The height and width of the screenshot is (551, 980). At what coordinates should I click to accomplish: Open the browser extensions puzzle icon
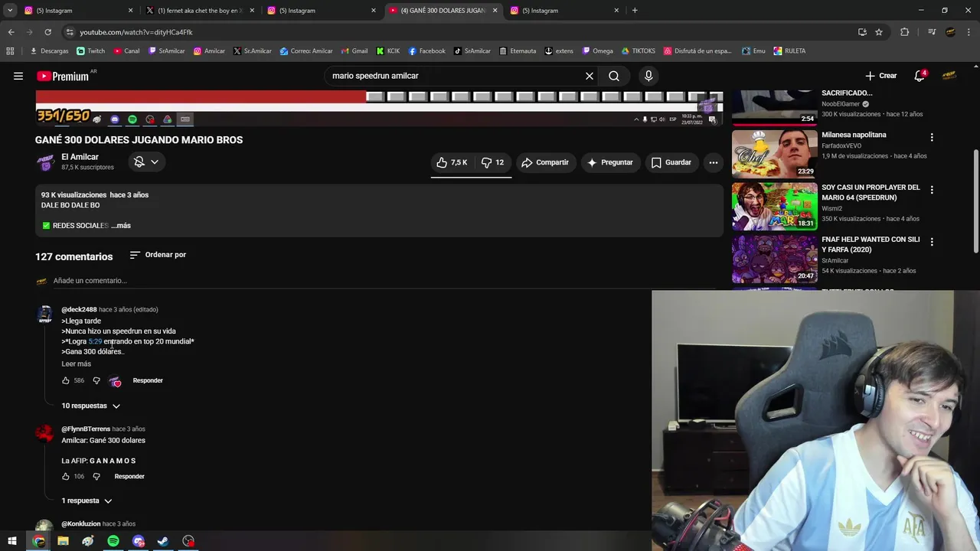[x=905, y=32]
